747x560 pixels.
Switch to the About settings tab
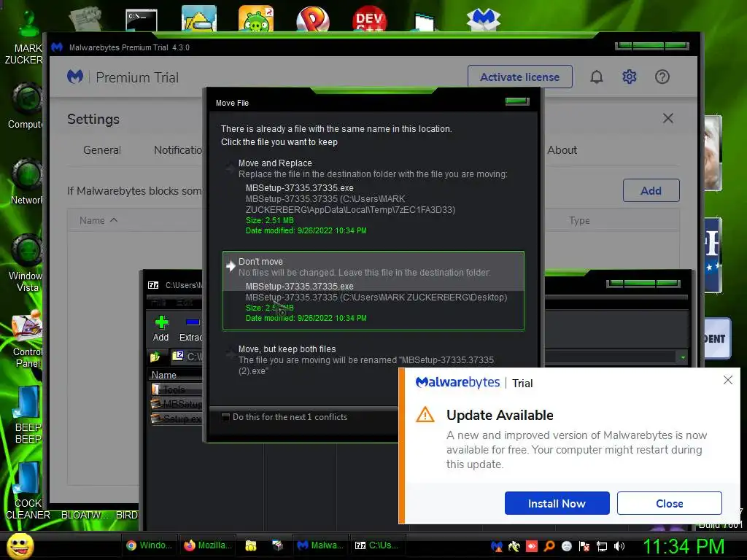[x=562, y=150]
